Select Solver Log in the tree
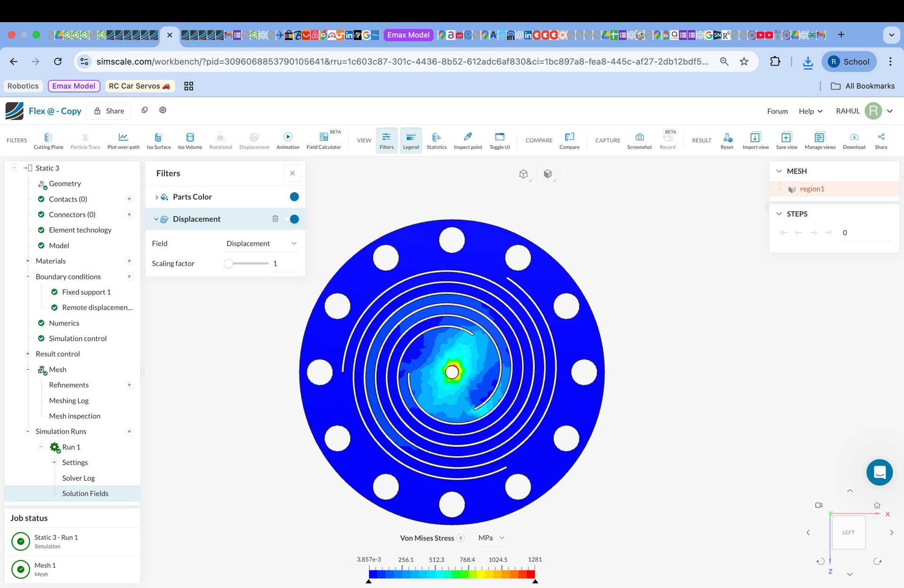The height and width of the screenshot is (588, 904). [x=78, y=478]
